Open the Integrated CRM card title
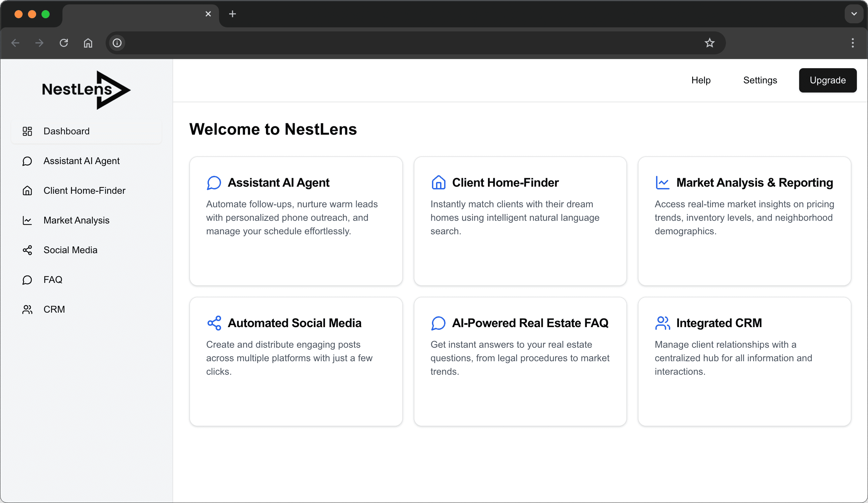Viewport: 868px width, 503px height. click(719, 323)
